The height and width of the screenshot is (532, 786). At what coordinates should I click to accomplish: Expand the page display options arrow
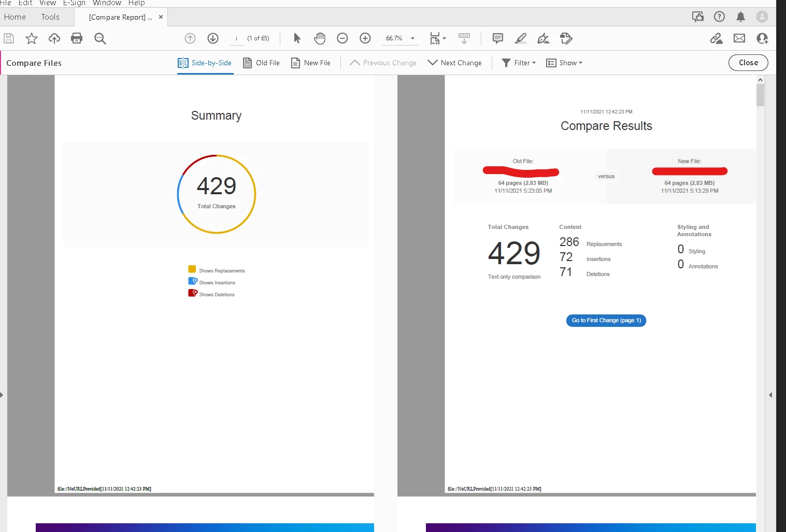click(x=445, y=38)
